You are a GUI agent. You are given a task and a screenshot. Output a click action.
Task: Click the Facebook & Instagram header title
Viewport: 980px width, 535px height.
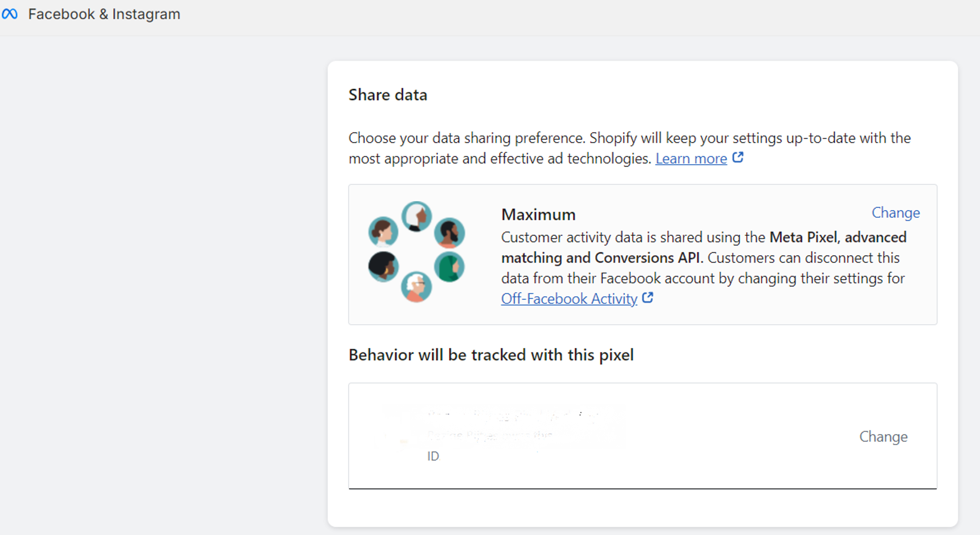click(x=104, y=14)
